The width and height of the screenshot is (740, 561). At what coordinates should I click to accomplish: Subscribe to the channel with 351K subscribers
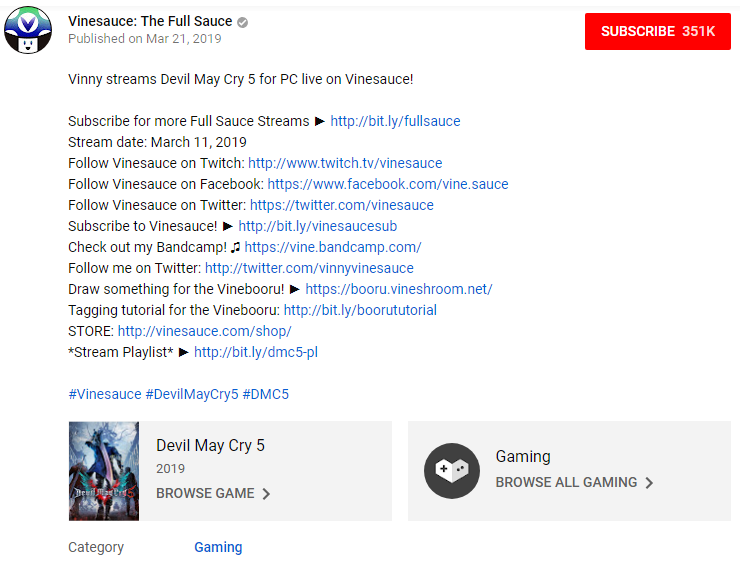tap(657, 31)
